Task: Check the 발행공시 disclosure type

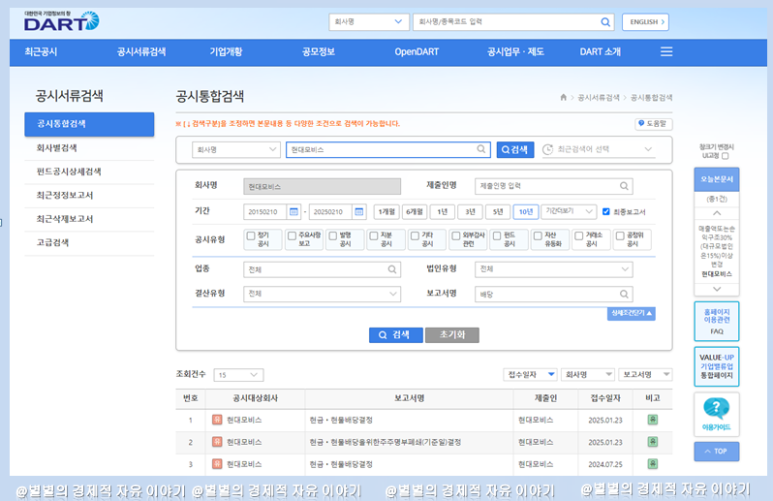Action: point(333,236)
